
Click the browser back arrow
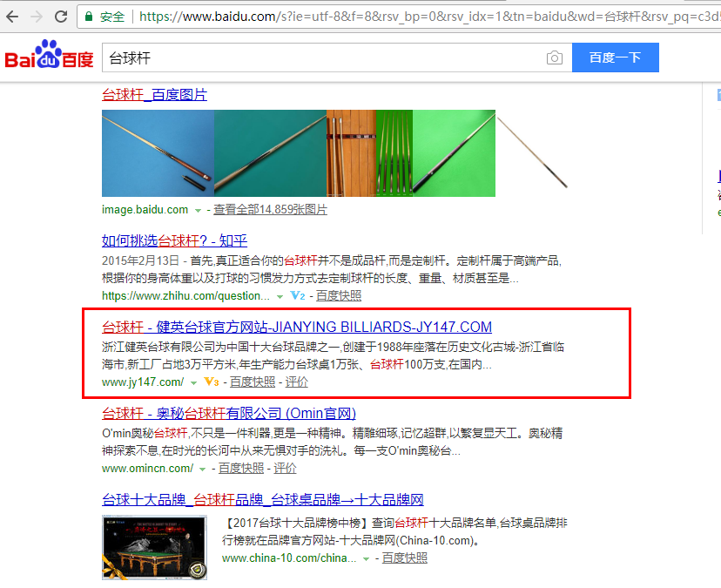click(x=12, y=17)
